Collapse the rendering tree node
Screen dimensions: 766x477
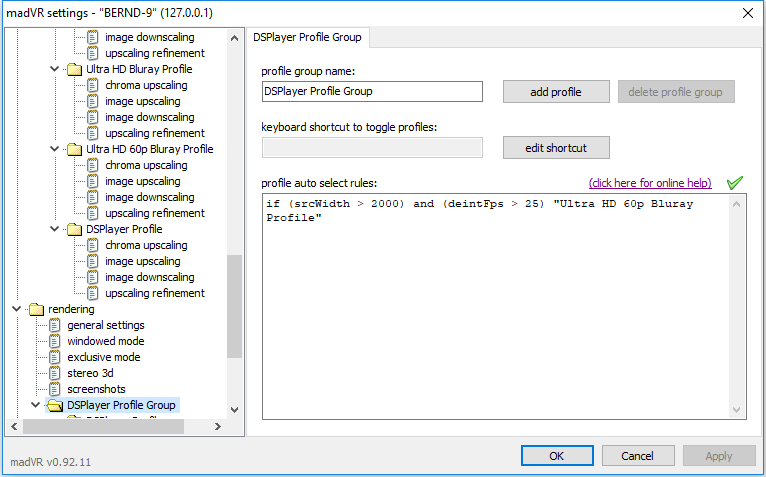point(17,309)
